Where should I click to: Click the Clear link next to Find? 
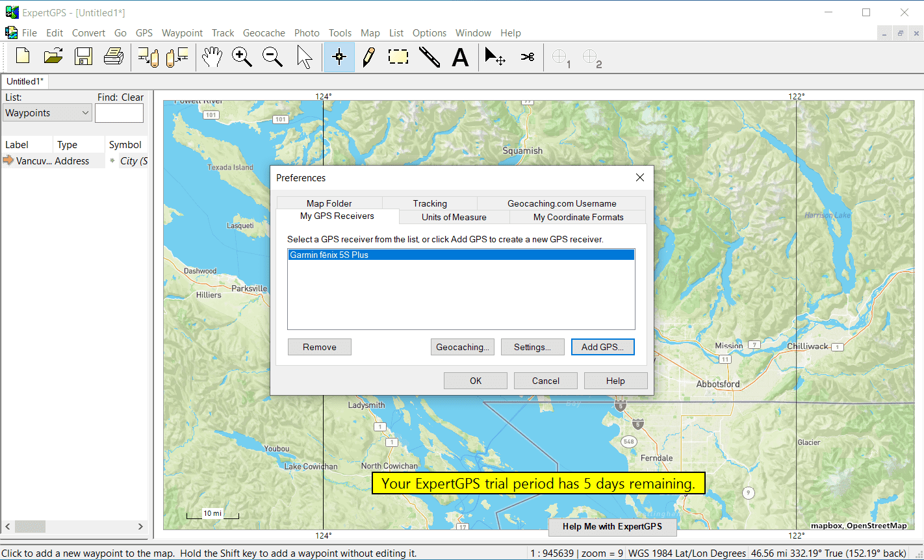133,97
